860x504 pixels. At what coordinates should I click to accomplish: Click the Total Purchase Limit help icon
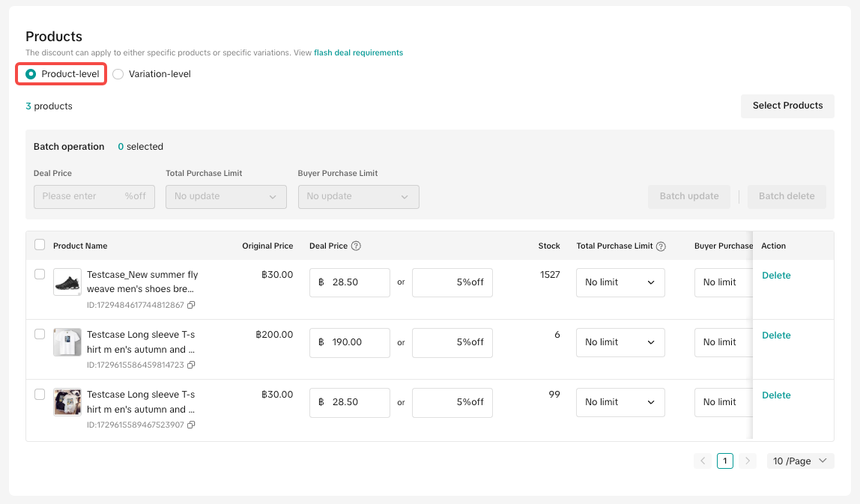(x=661, y=246)
